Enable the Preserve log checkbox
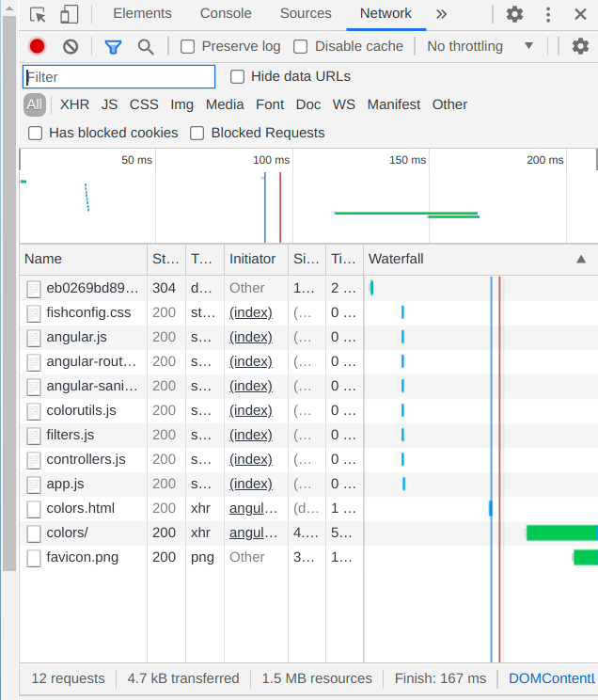The image size is (598, 700). tap(187, 46)
